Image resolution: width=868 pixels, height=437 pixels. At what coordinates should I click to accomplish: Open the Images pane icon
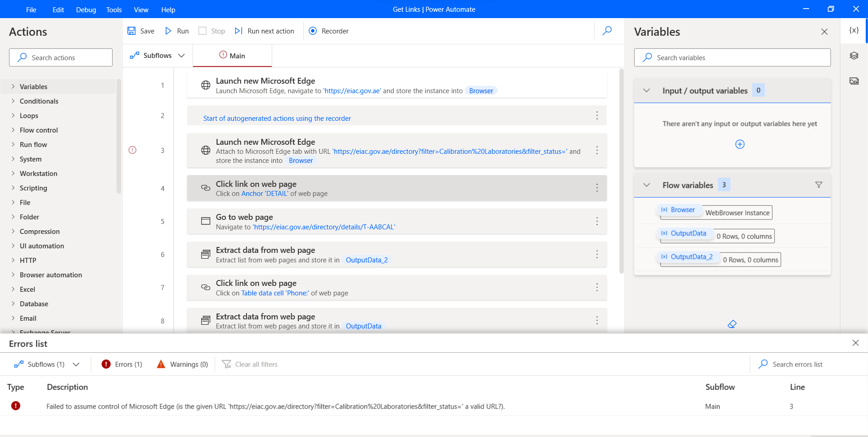pyautogui.click(x=854, y=81)
